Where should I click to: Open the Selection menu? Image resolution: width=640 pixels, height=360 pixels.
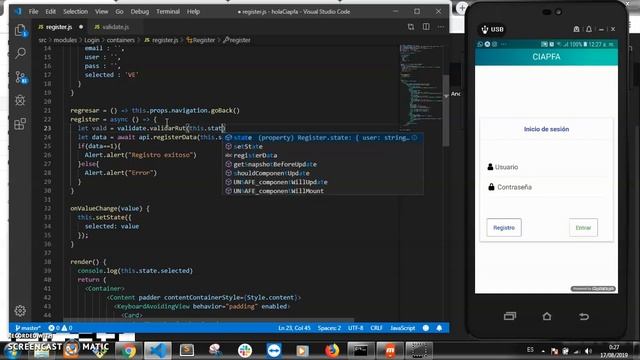click(75, 11)
